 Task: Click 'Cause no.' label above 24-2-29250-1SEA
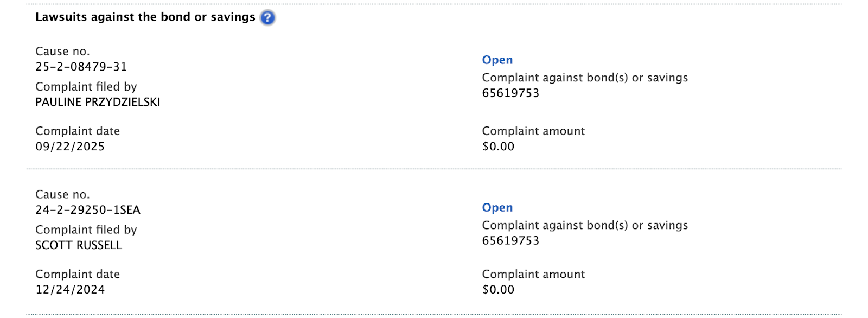click(62, 195)
